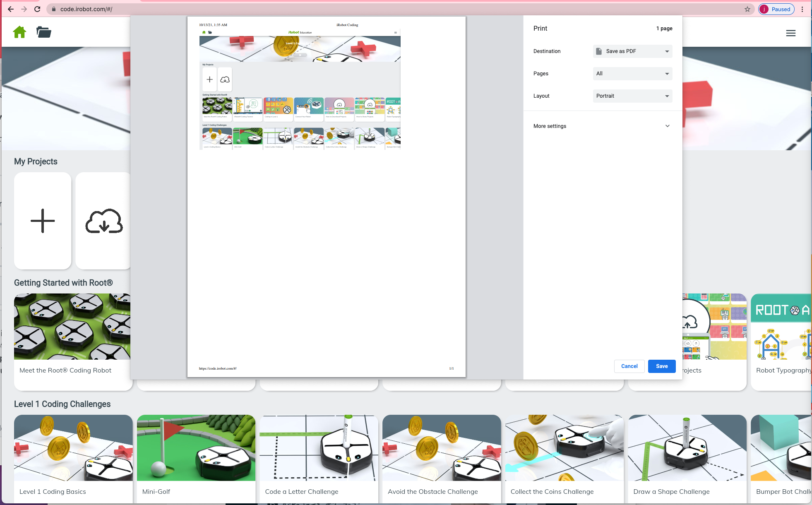Bookmark page with star icon

click(747, 9)
